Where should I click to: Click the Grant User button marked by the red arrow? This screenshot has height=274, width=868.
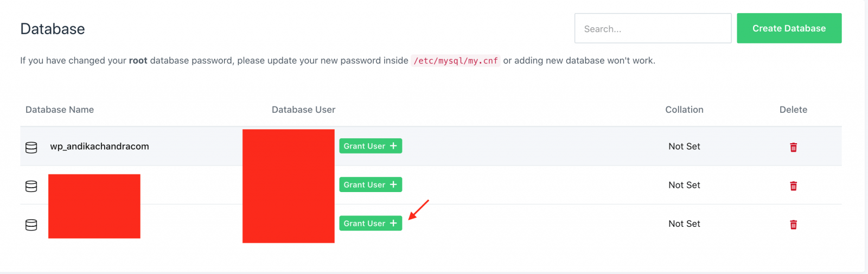[371, 223]
